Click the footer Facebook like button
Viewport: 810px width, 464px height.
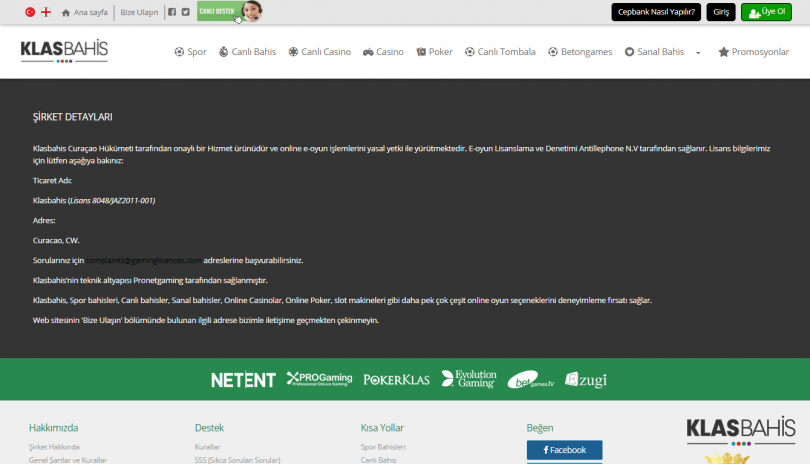[x=565, y=450]
